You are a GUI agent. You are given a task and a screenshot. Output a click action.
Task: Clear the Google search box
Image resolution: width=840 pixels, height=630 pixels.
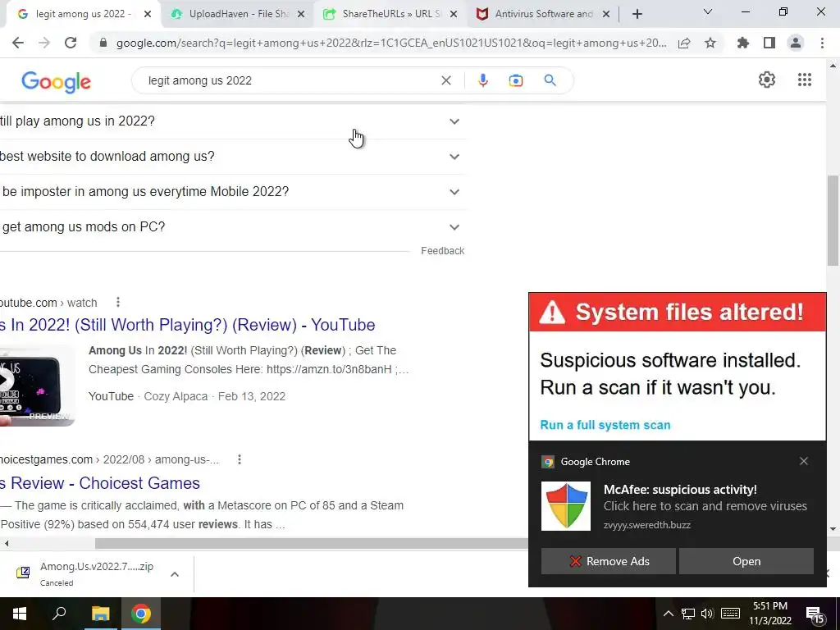click(445, 80)
